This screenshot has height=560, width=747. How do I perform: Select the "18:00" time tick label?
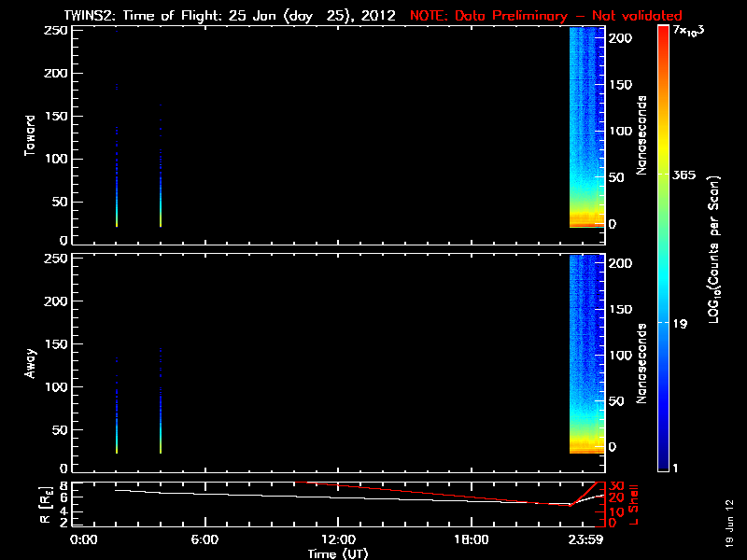[471, 539]
